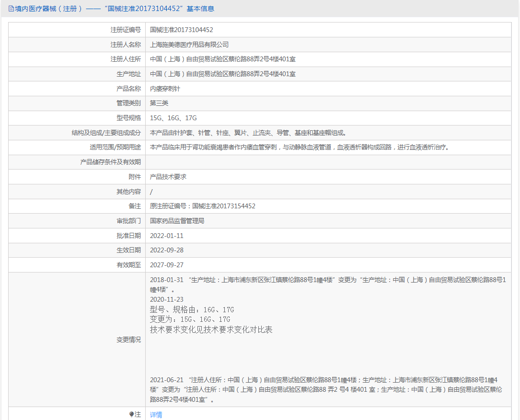Click the 备注 value with original registration number

(x=203, y=206)
